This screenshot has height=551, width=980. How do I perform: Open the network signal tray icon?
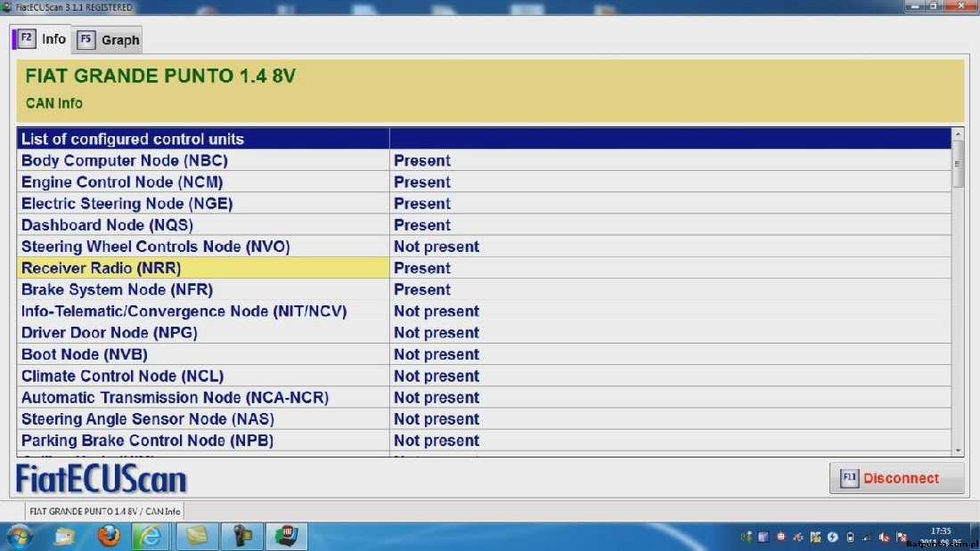tap(867, 537)
